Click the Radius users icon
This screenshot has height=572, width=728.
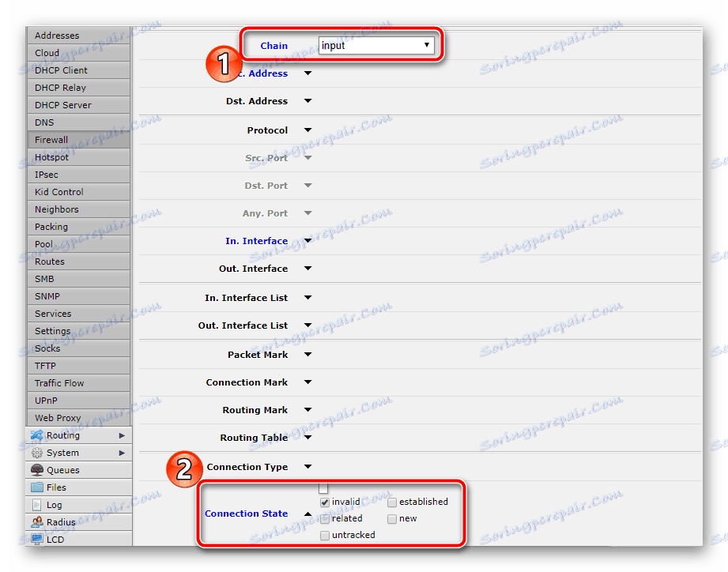coord(36,522)
